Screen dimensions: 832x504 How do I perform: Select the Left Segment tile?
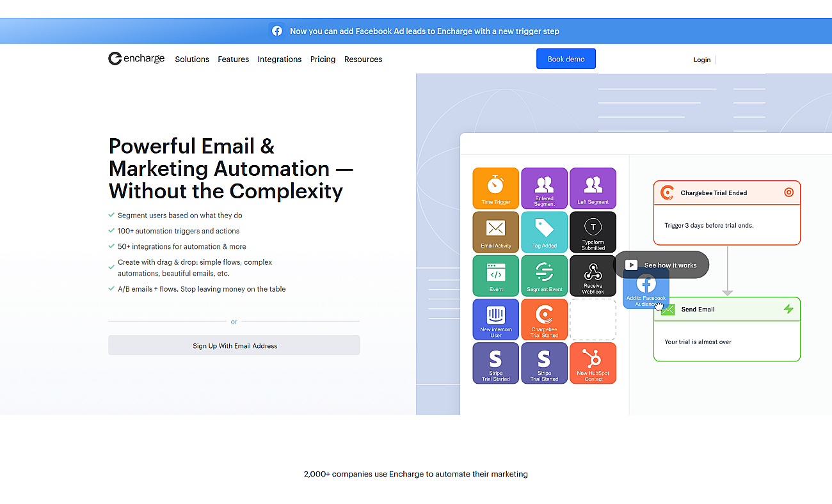(x=593, y=188)
